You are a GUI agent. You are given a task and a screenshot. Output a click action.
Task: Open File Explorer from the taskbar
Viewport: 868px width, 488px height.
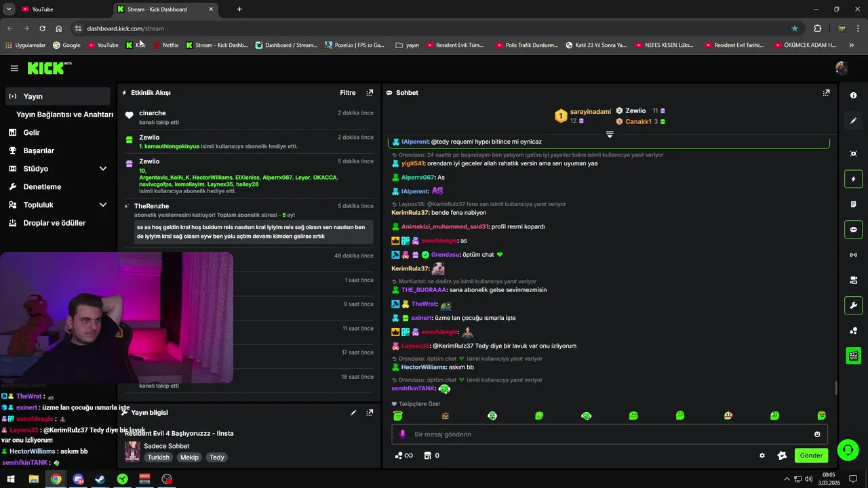tap(33, 479)
